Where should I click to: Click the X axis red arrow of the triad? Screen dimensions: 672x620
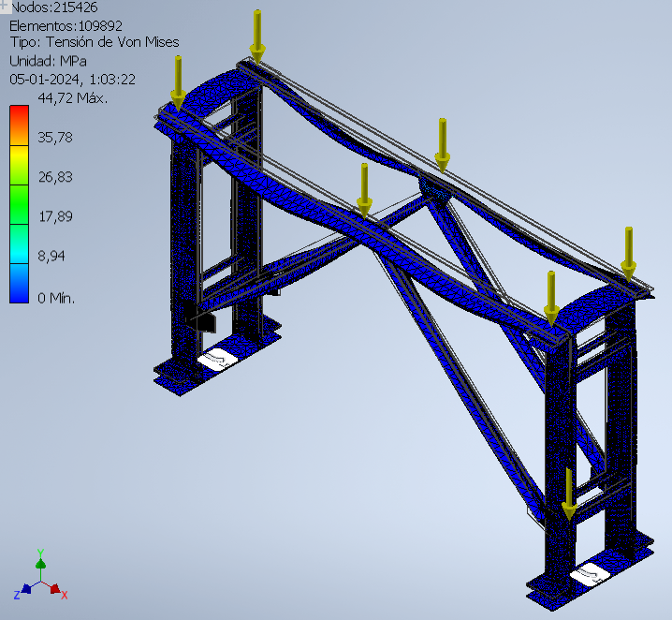tap(55, 589)
